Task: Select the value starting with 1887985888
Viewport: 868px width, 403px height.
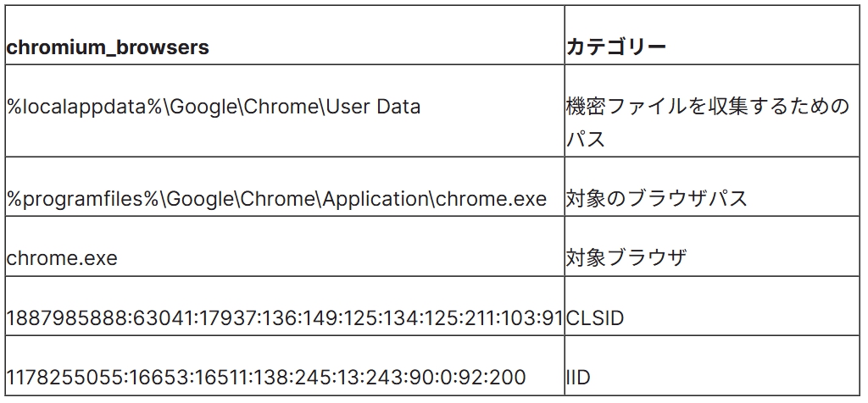Action: click(285, 318)
